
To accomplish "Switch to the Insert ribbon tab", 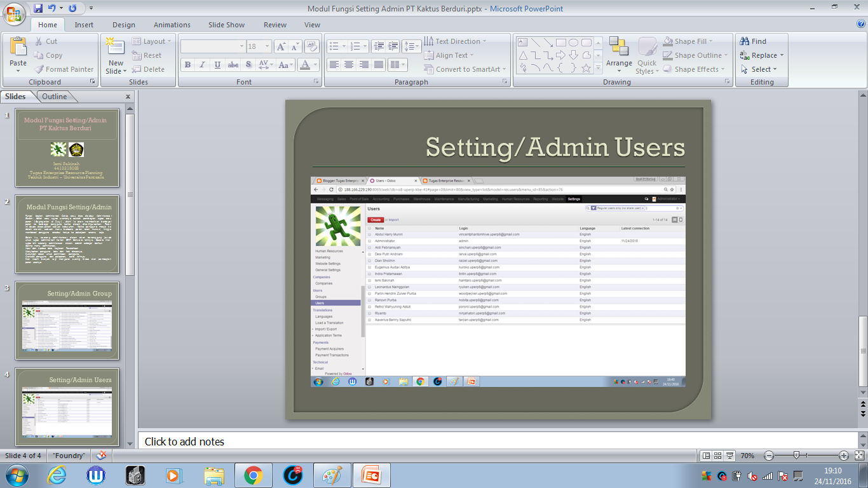I will point(84,25).
